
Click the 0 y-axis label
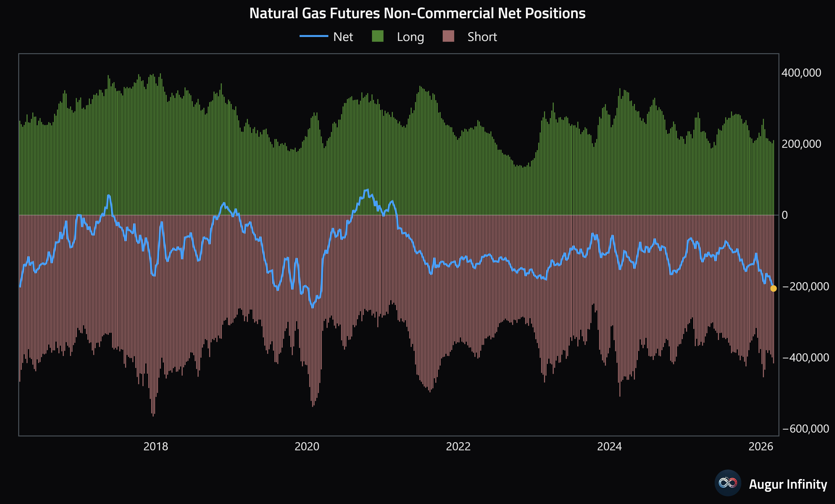[785, 215]
